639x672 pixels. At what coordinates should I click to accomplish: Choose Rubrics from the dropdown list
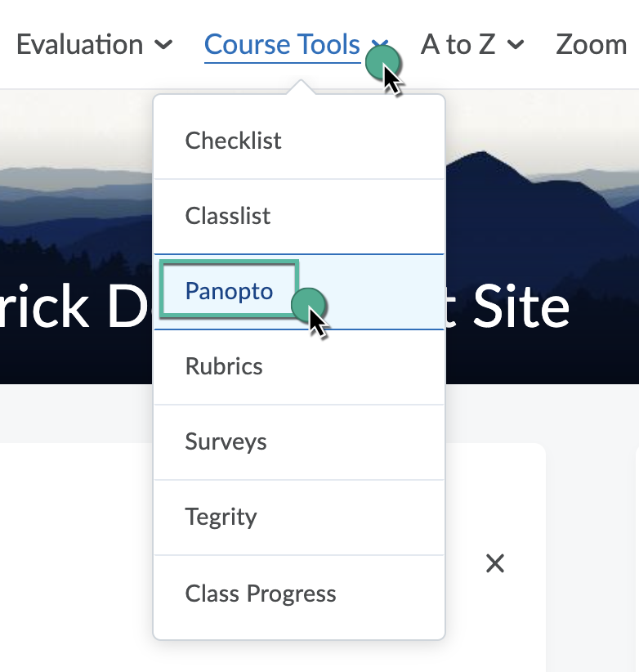224,366
